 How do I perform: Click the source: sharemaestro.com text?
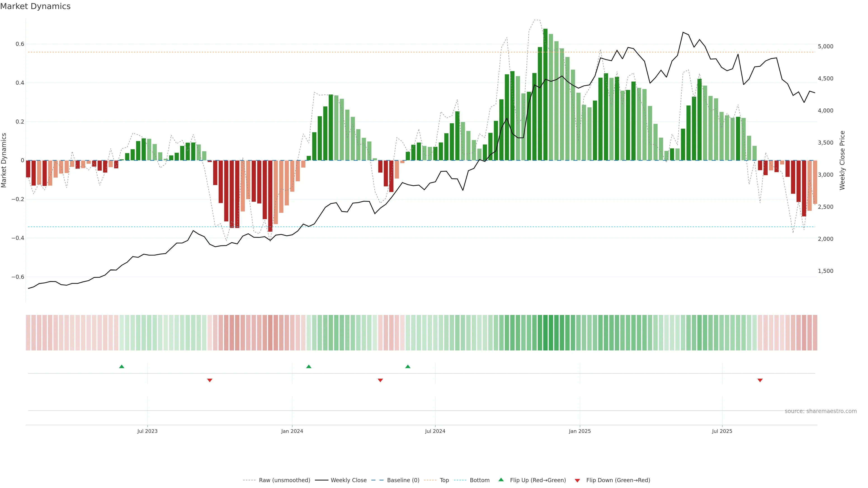click(x=821, y=411)
